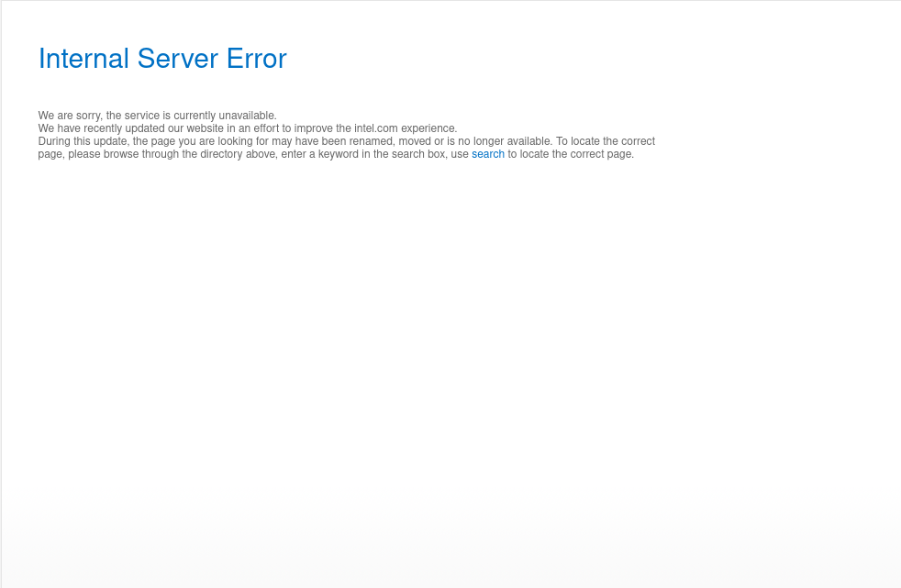Open the blue 'search' link
The image size is (901, 588).
488,154
